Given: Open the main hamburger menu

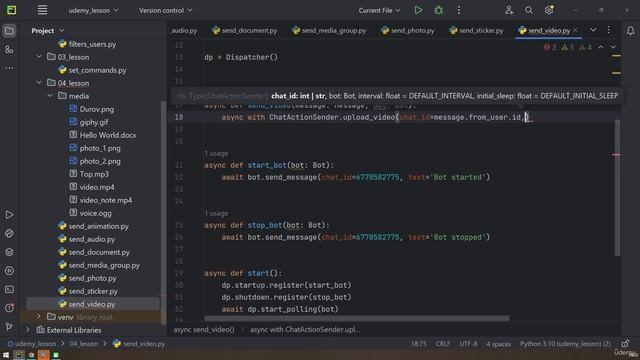Looking at the screenshot, I should click(42, 10).
